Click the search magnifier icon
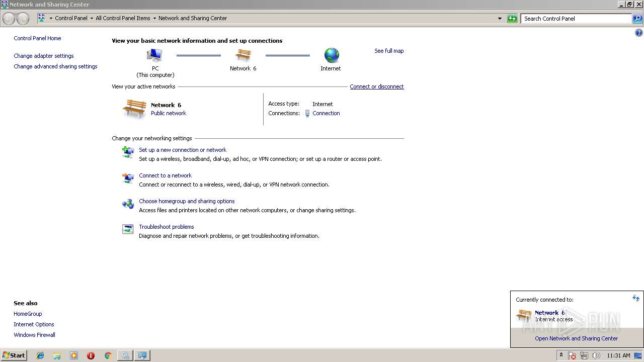 click(x=637, y=19)
